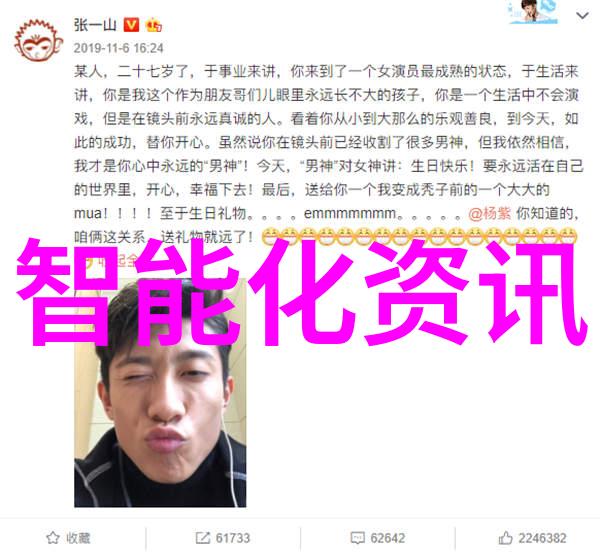This screenshot has width=600, height=558.
Task: Open reposts count 61733
Action: pos(233,538)
